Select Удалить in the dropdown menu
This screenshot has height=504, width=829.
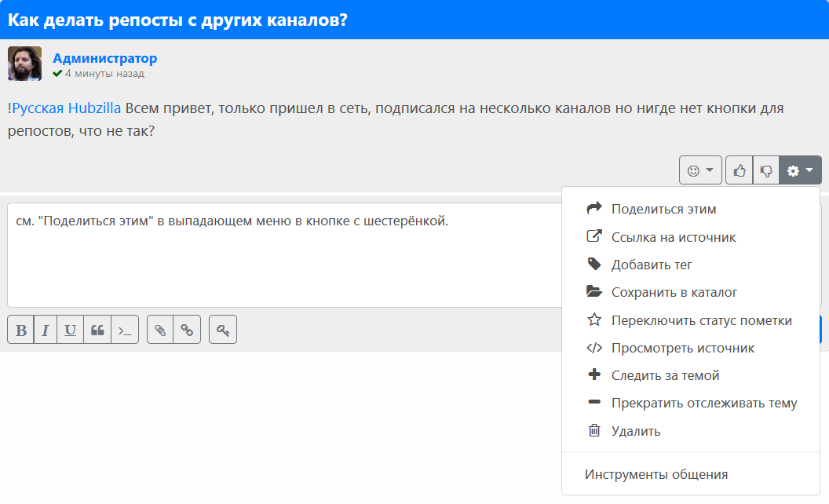click(x=635, y=431)
